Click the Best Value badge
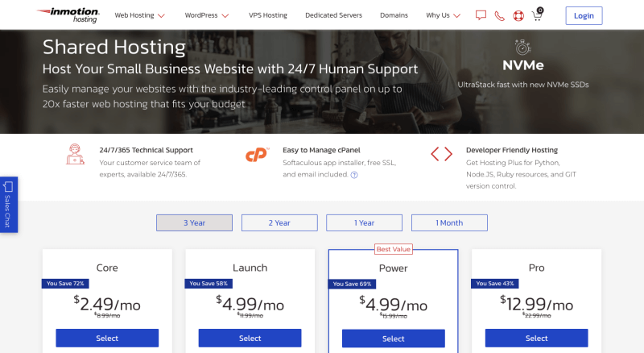This screenshot has width=644, height=353. click(394, 249)
